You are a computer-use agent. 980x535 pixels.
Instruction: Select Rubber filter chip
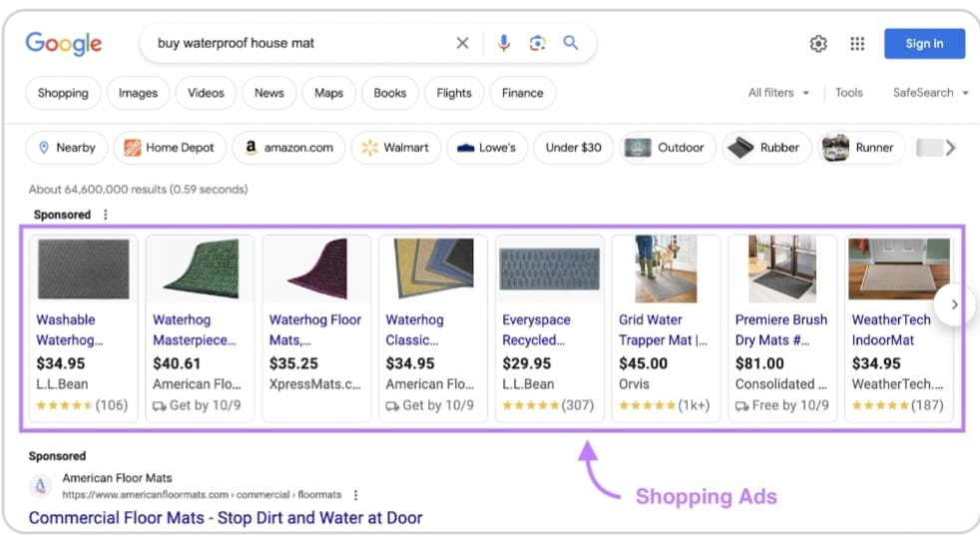click(x=766, y=148)
